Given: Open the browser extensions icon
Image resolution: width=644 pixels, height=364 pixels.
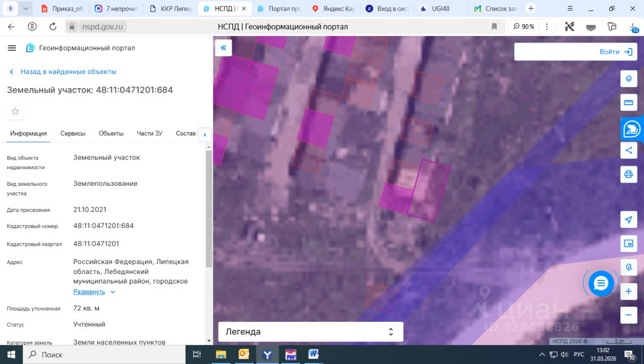Looking at the screenshot, I should coord(612,27).
